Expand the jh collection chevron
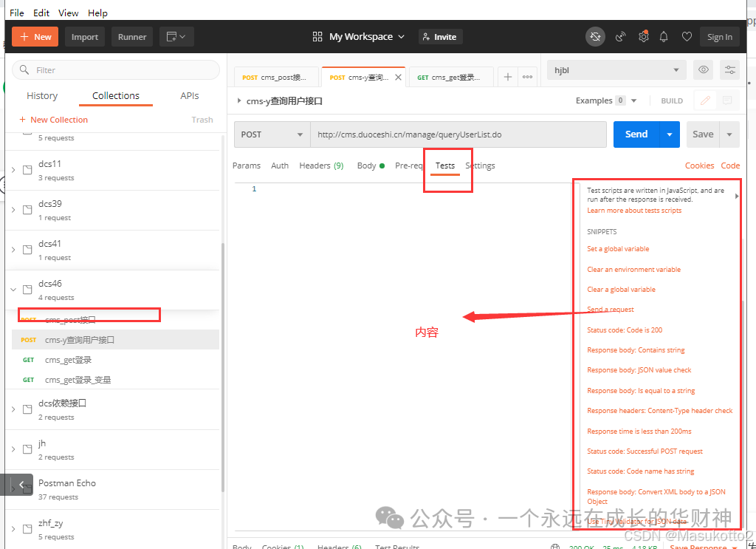 [x=13, y=449]
